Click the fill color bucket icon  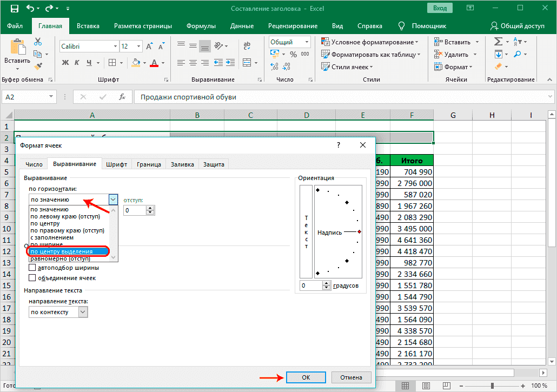click(x=136, y=63)
